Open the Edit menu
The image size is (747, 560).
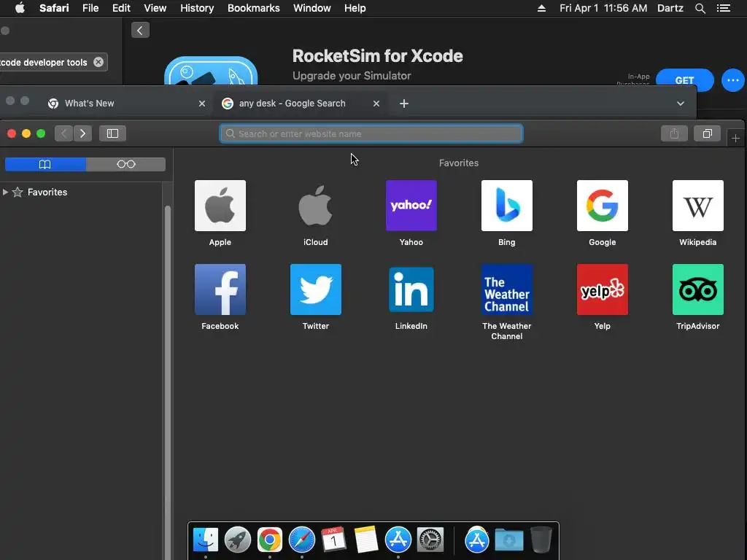121,8
